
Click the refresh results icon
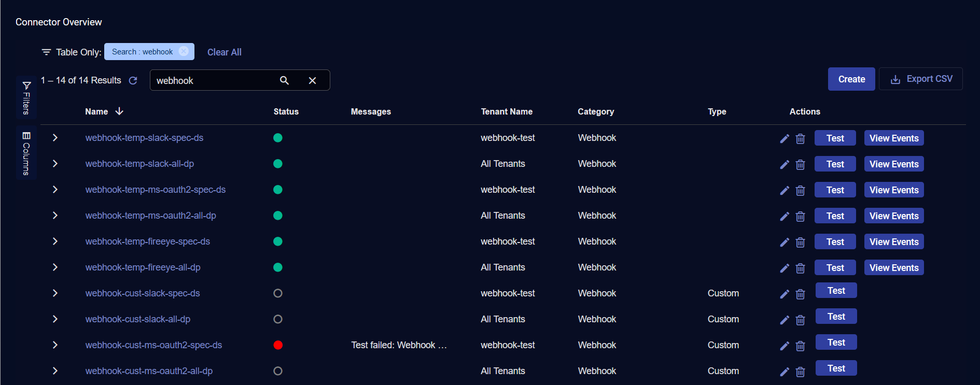tap(133, 80)
